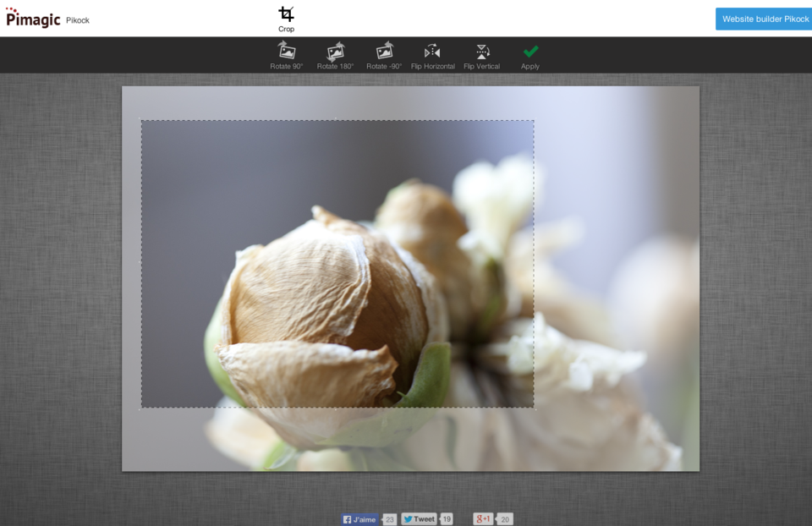Click the Facebook J'aime button
The width and height of the screenshot is (812, 526).
click(x=359, y=518)
